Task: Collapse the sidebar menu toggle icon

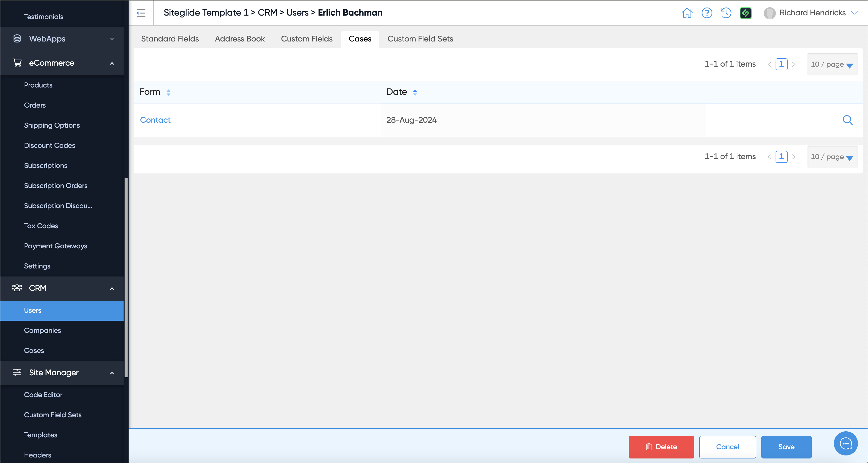Action: (x=141, y=13)
